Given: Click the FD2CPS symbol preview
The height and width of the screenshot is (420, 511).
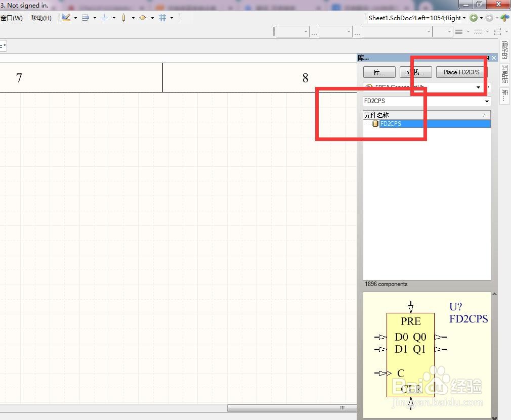Looking at the screenshot, I should (427, 355).
